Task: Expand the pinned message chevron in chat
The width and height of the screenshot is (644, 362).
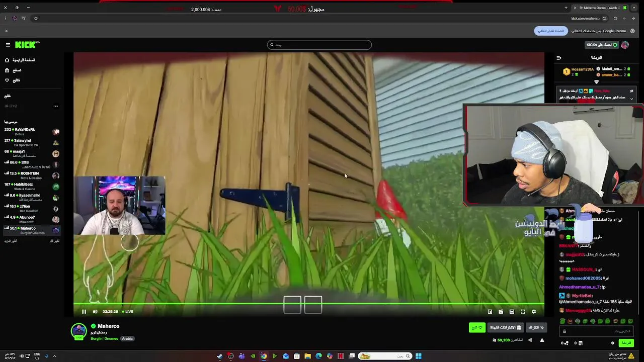Action: click(x=631, y=99)
